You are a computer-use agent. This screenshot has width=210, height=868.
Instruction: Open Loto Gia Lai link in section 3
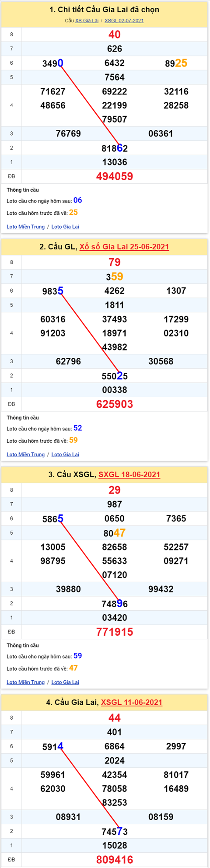click(65, 682)
